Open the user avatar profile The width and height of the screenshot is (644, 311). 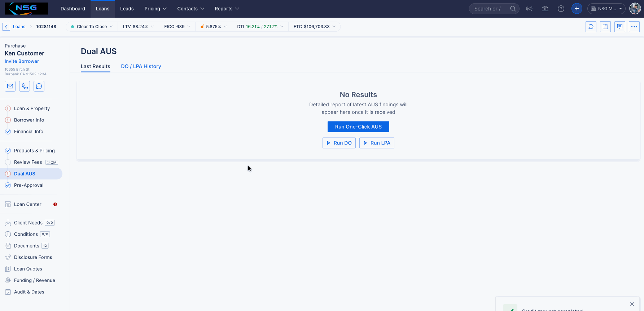pos(635,9)
